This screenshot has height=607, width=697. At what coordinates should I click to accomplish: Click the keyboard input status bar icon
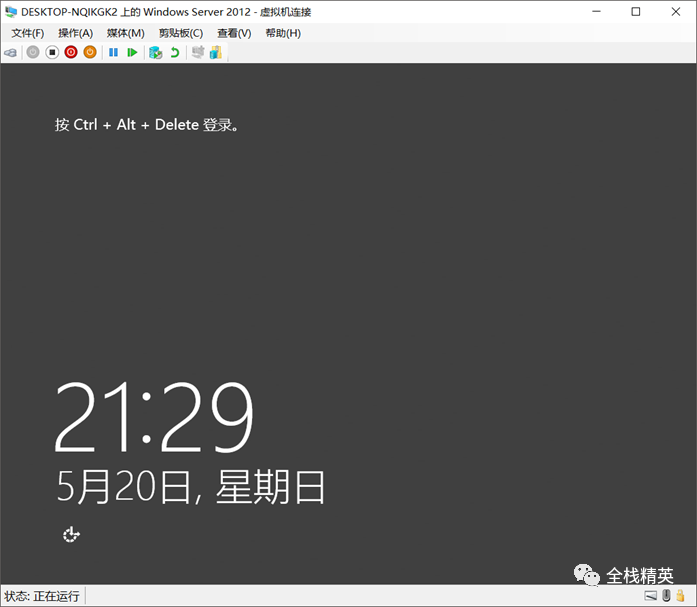coord(650,595)
